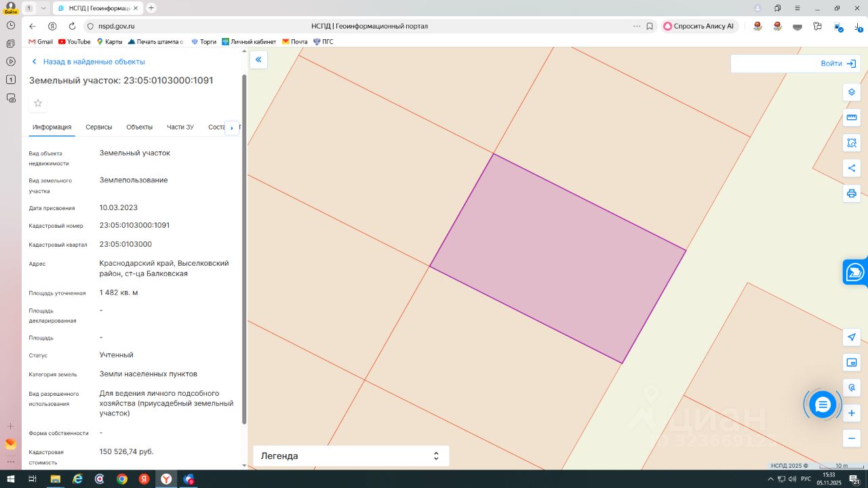Open the ПГС bookmark

(323, 42)
